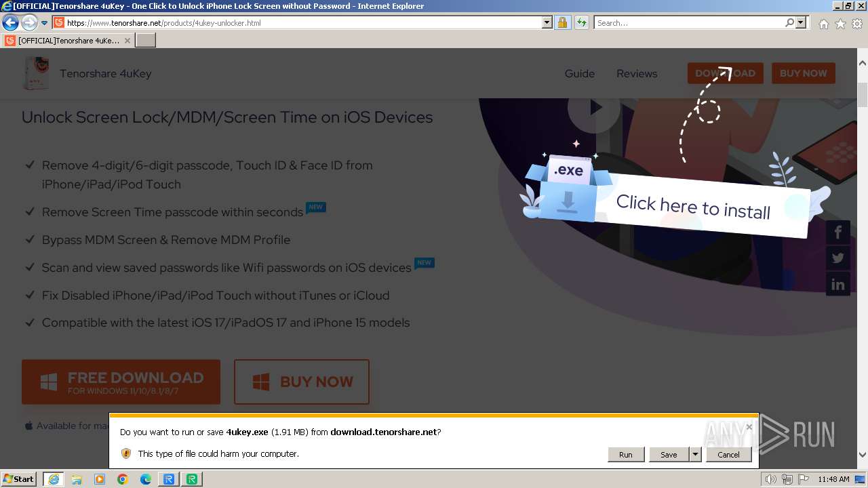Click the Compatible with the latest iOS 17 text
The image size is (868, 488).
pyautogui.click(x=226, y=323)
